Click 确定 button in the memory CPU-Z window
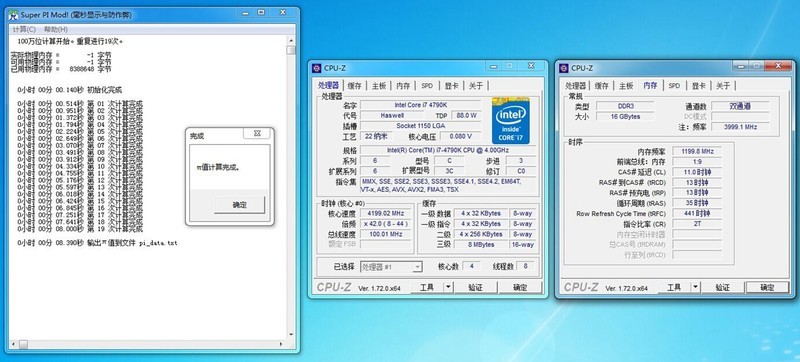Image resolution: width=800 pixels, height=362 pixels. point(767,288)
